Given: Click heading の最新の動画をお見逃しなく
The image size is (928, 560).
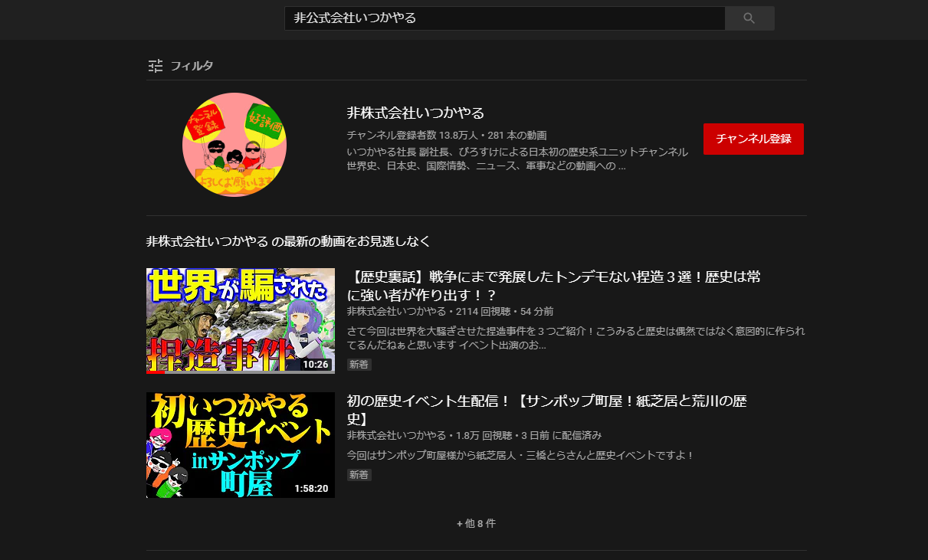Looking at the screenshot, I should coord(351,241).
